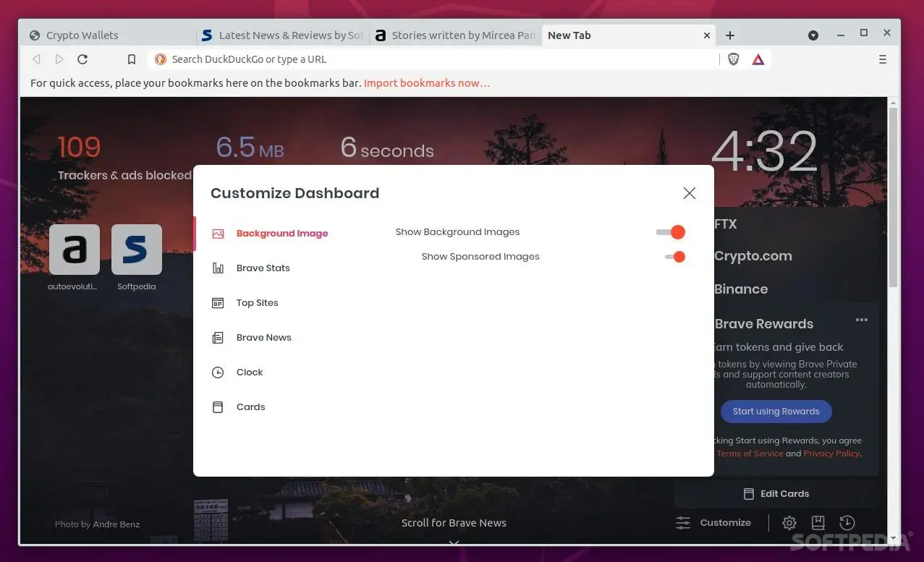Expand Brave News via down chevron
924x562 pixels.
[454, 542]
